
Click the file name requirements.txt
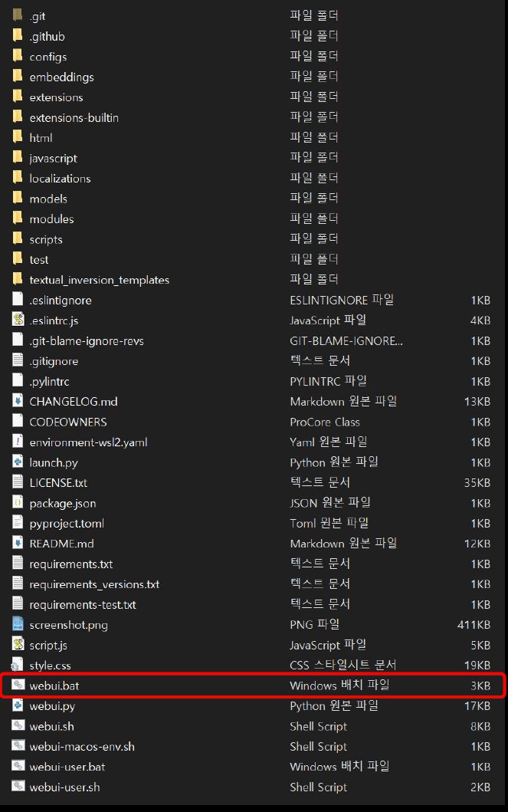(70, 564)
